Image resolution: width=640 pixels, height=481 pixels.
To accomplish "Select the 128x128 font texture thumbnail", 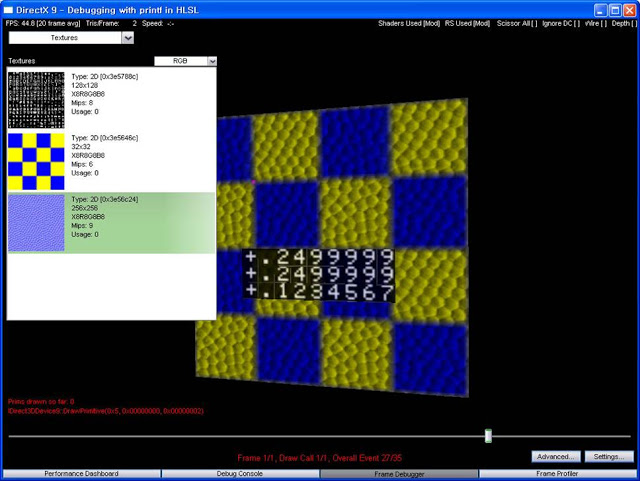I will [36, 100].
